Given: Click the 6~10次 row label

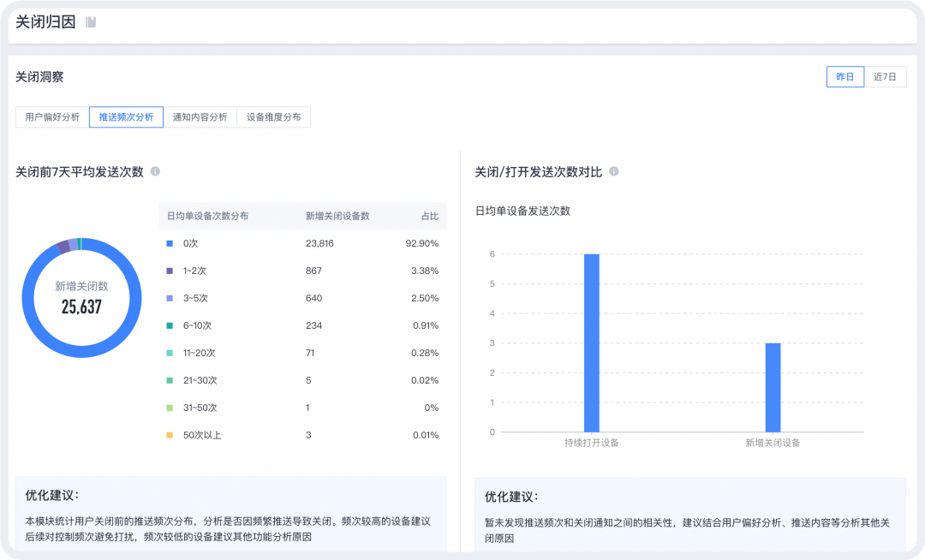Looking at the screenshot, I should click(197, 325).
